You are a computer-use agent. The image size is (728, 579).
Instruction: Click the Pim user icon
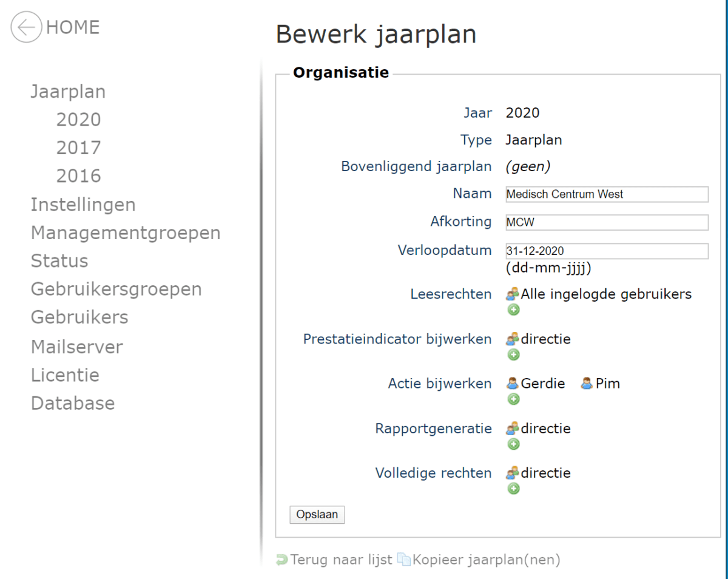(x=587, y=384)
